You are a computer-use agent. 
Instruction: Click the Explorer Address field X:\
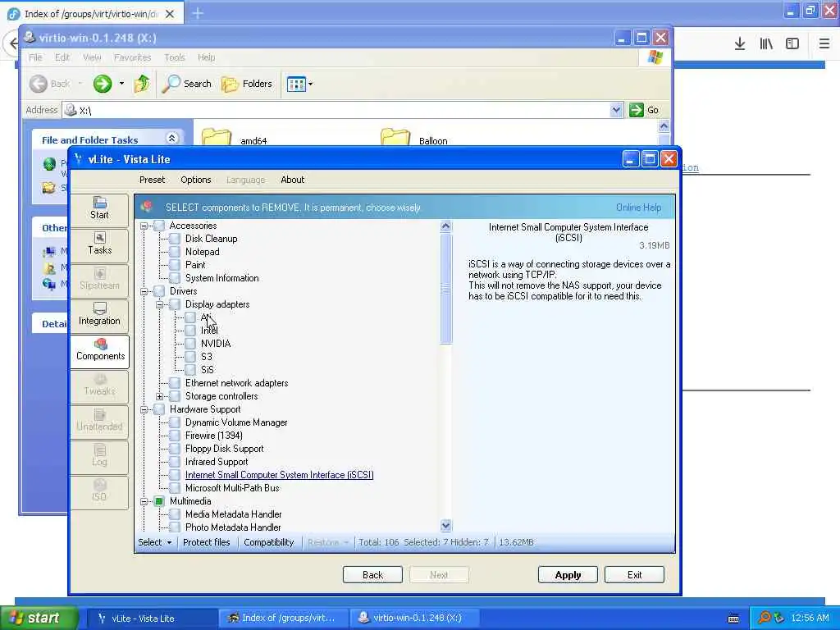(343, 110)
